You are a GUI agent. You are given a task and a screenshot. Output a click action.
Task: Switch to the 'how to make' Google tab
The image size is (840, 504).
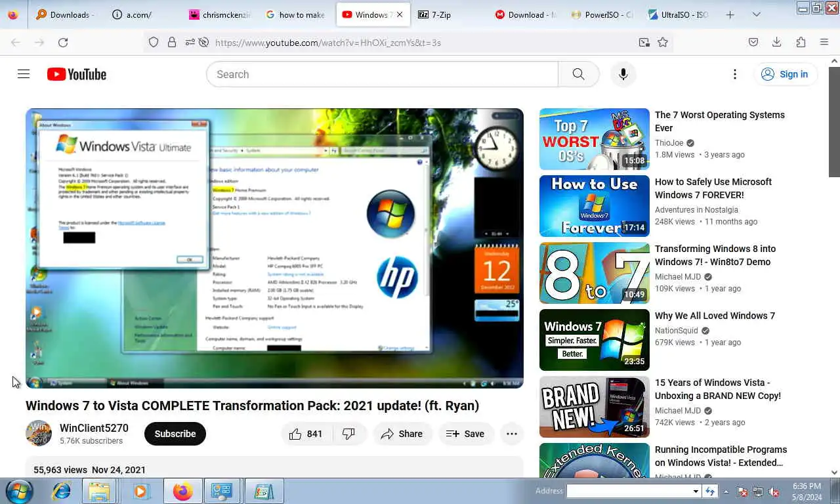pyautogui.click(x=296, y=14)
